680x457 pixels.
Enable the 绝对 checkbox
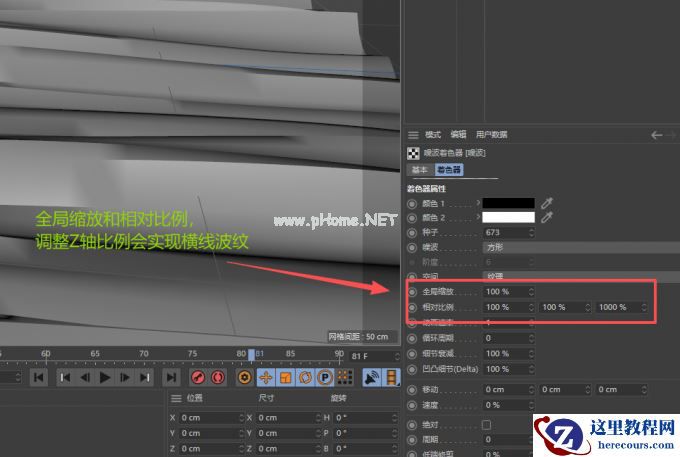[487, 425]
